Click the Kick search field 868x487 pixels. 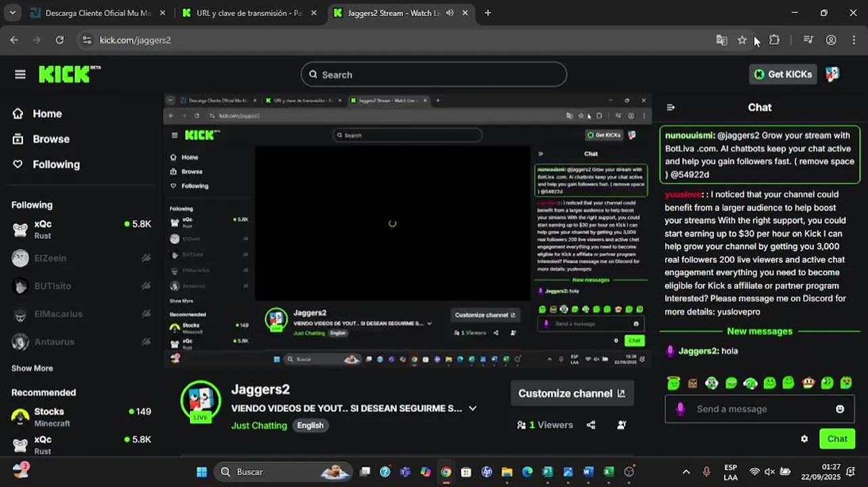click(x=433, y=74)
